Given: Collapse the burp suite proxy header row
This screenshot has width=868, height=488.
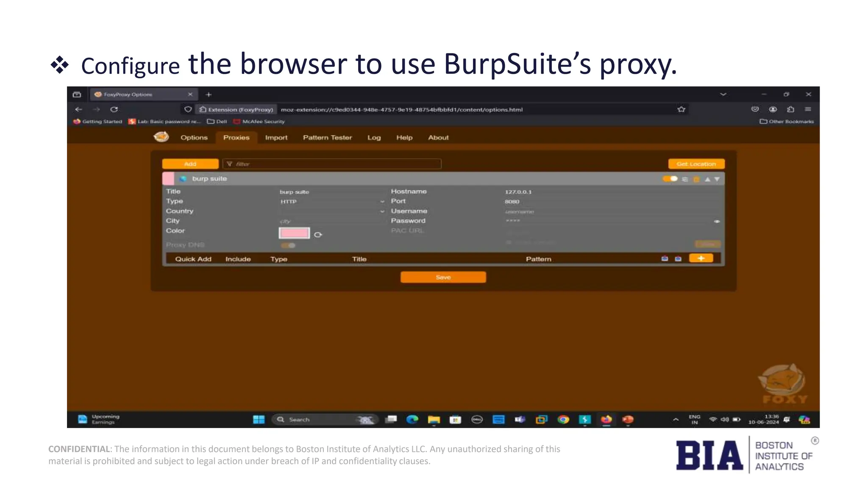Looking at the screenshot, I should click(443, 179).
